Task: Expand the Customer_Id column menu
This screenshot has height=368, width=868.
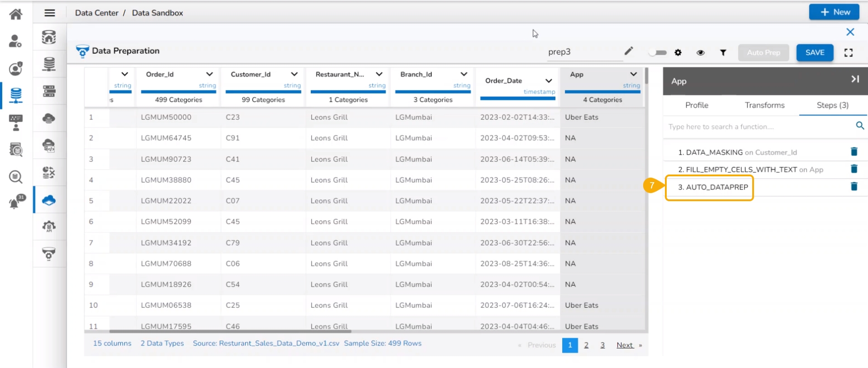Action: click(x=294, y=74)
